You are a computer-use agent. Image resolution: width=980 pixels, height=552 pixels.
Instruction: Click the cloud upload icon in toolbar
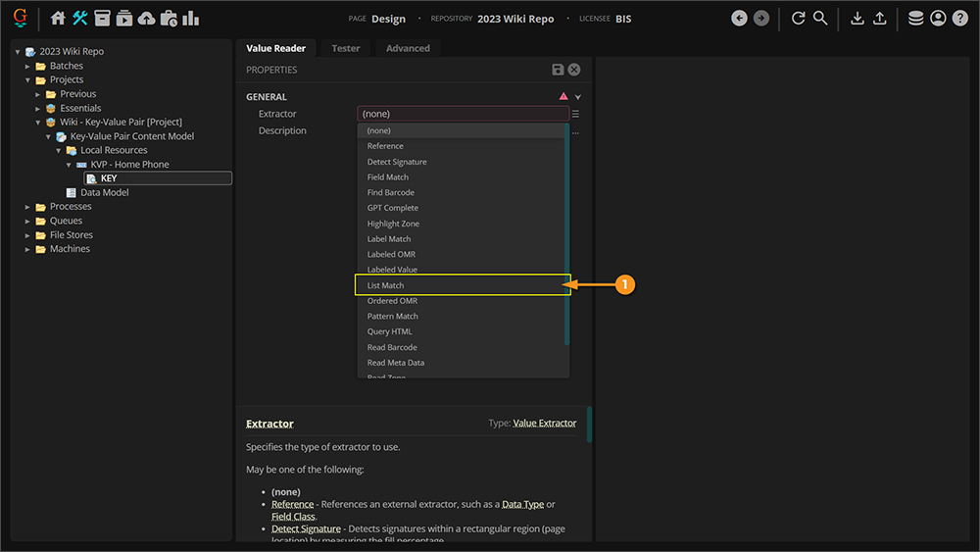pyautogui.click(x=146, y=18)
